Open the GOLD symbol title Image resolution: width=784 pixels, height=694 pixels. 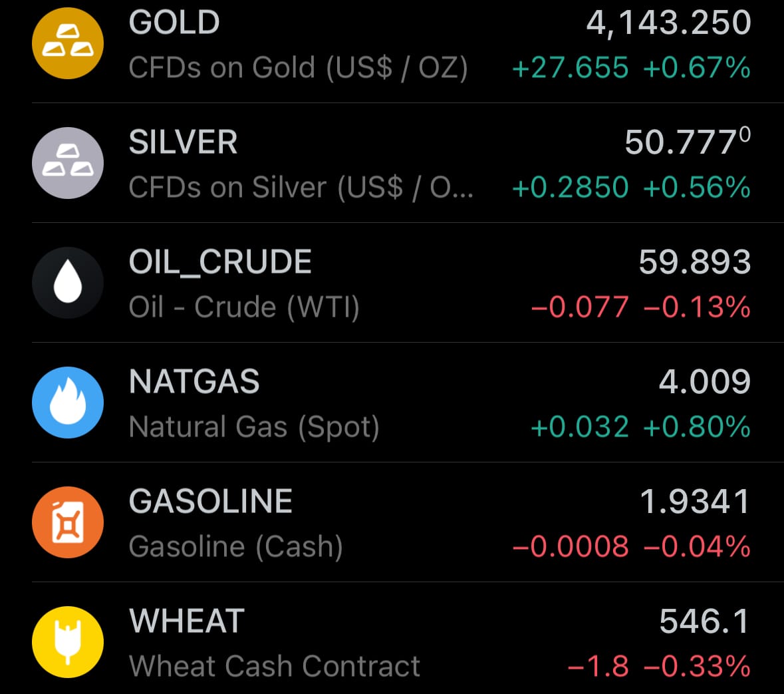174,23
